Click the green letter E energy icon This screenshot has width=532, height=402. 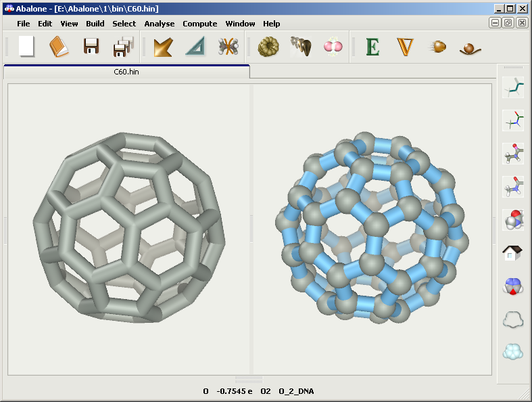372,47
